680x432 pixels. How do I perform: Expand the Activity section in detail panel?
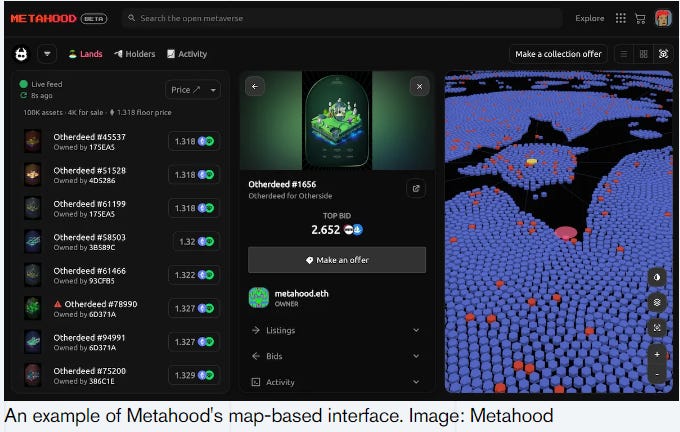337,382
